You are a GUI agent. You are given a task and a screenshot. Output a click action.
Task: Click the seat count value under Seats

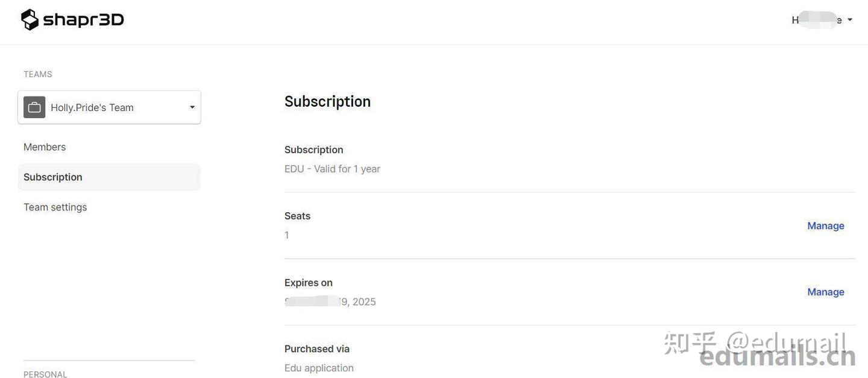coord(287,235)
